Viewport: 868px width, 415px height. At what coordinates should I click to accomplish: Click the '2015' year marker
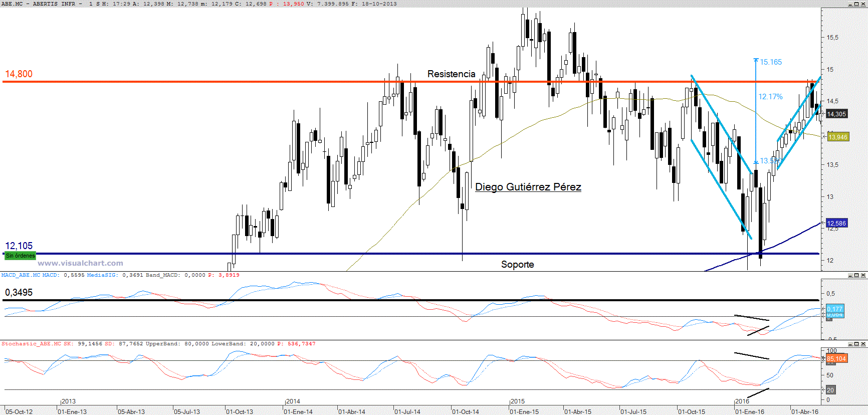(x=518, y=401)
